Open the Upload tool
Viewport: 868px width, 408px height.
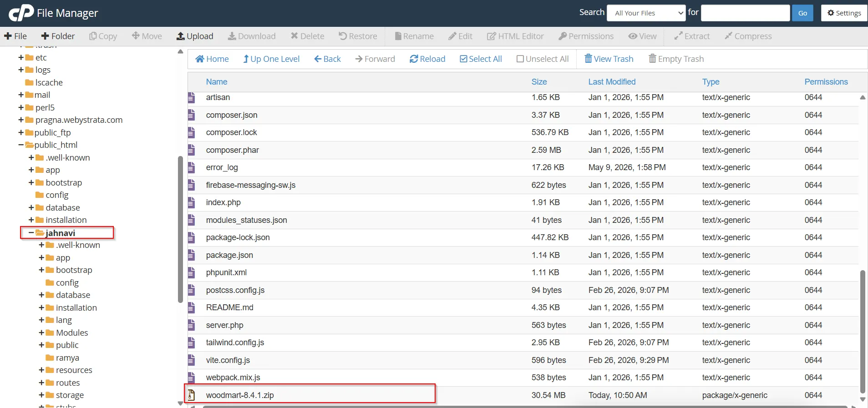[195, 36]
